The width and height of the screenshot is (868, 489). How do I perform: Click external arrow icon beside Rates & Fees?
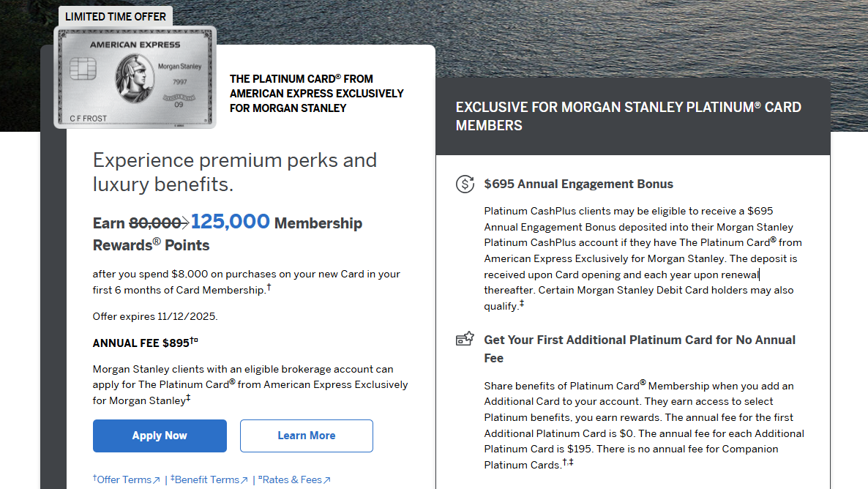coord(327,480)
